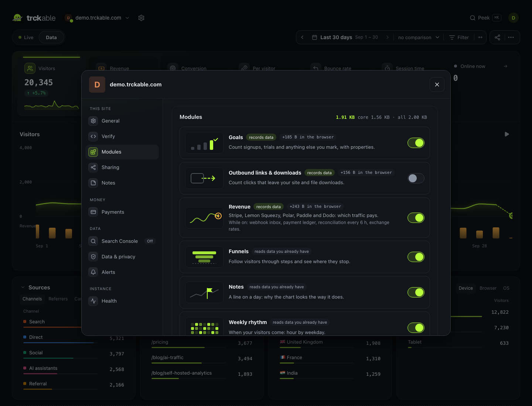The image size is (532, 406).
Task: Switch off the Notes module toggle
Action: tap(416, 292)
